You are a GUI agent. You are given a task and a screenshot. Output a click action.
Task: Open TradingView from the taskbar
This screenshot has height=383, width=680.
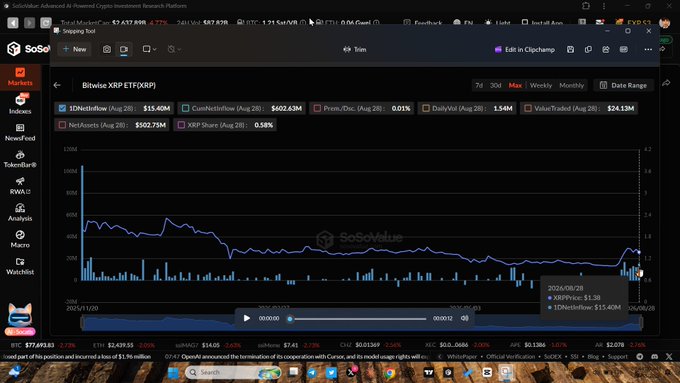428,373
